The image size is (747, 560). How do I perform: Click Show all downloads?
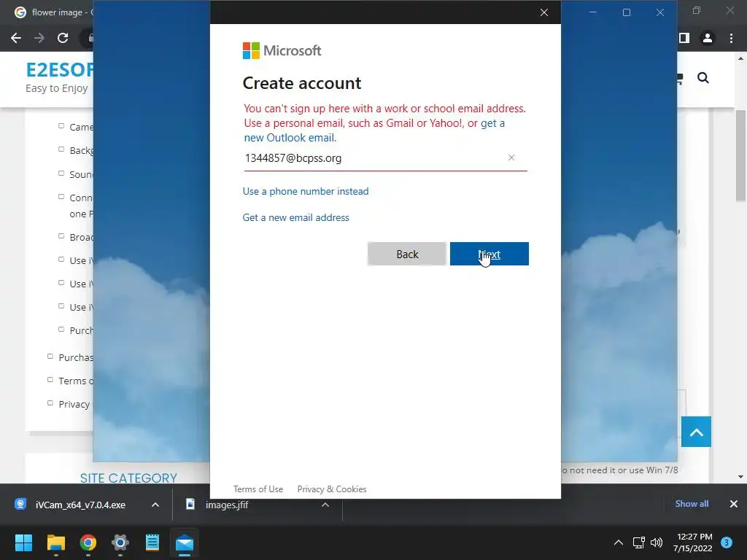pos(692,504)
